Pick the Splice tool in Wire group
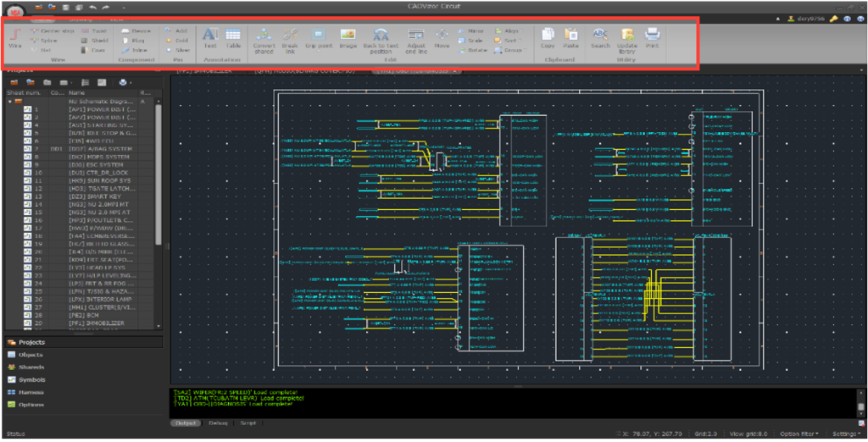The image size is (868, 442). (44, 41)
